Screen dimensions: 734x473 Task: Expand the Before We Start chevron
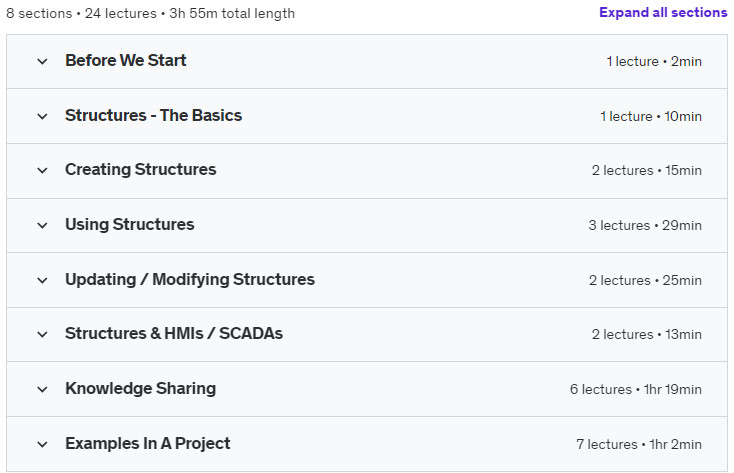coord(42,61)
